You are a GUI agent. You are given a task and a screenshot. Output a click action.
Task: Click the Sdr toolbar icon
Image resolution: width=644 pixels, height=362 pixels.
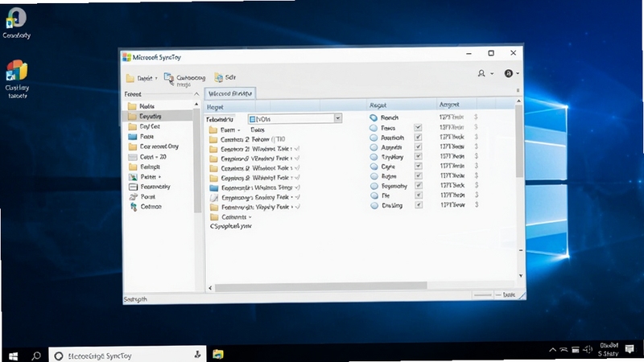(218, 77)
